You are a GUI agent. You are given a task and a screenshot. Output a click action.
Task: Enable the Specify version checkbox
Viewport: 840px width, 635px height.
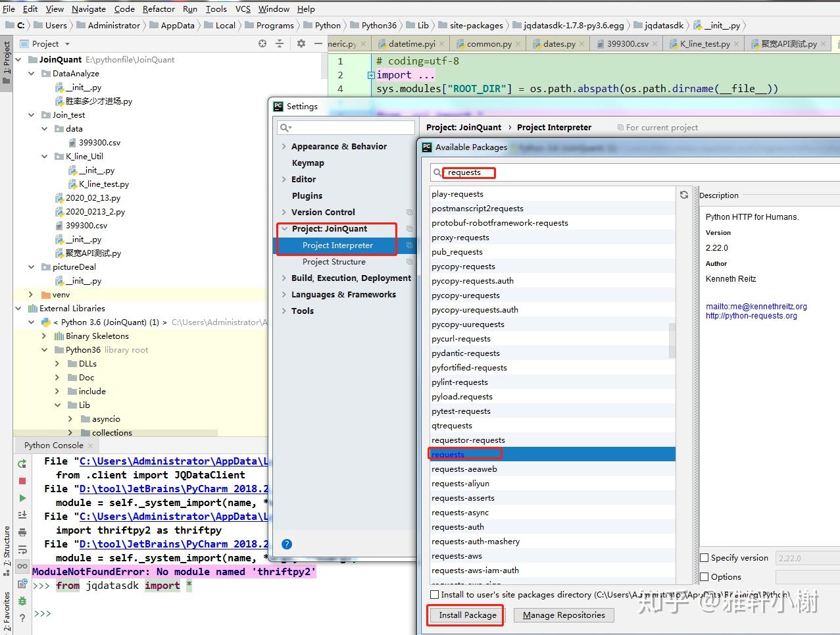tap(704, 557)
